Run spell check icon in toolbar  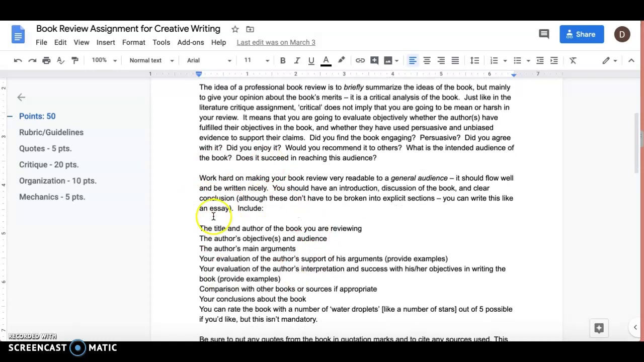pyautogui.click(x=61, y=60)
